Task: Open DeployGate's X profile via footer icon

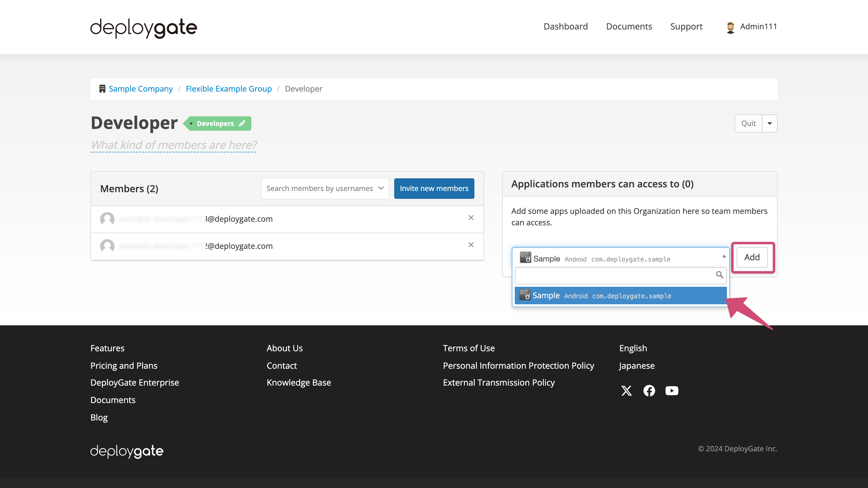Action: pyautogui.click(x=626, y=391)
